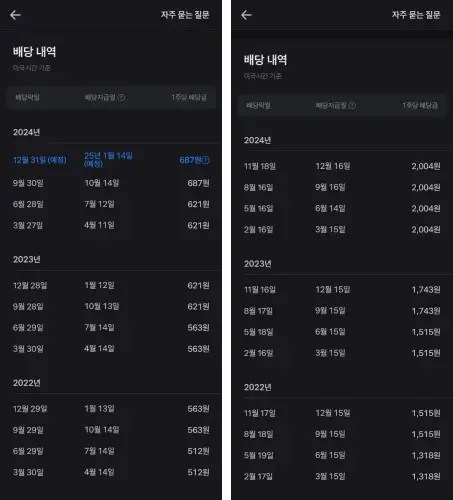Select left 2024년 year heading

point(26,132)
